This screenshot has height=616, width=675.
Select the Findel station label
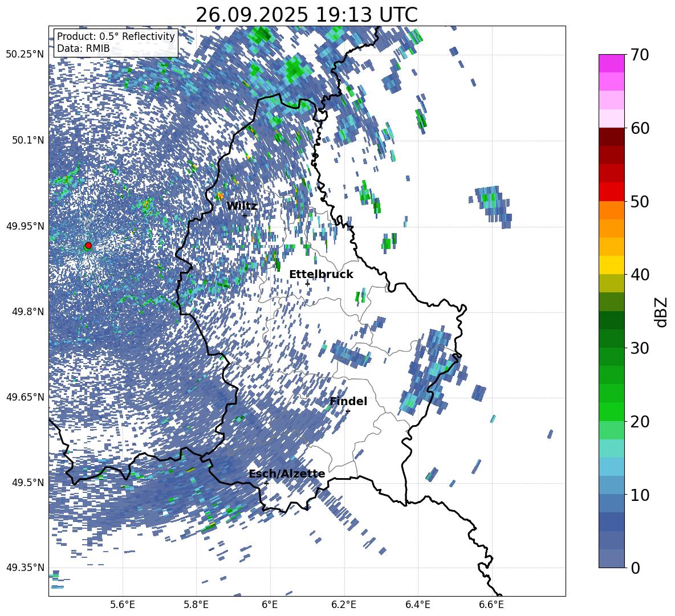[348, 401]
